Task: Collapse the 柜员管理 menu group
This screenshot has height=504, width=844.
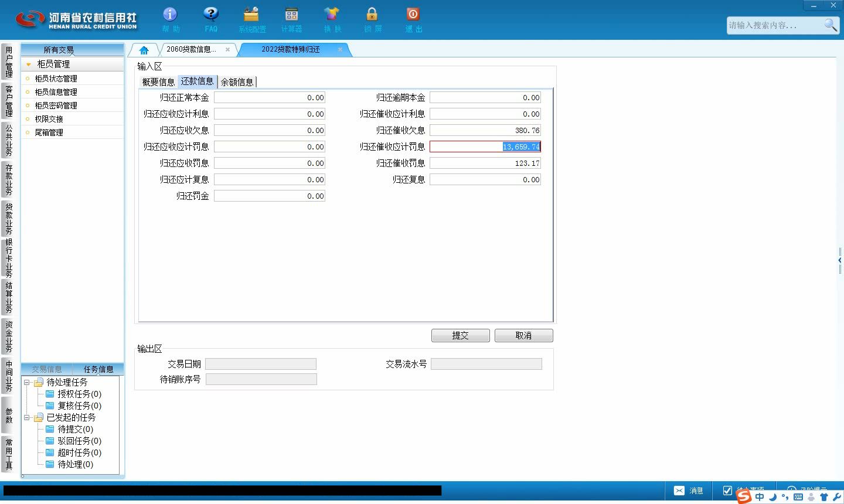Action: click(x=28, y=64)
